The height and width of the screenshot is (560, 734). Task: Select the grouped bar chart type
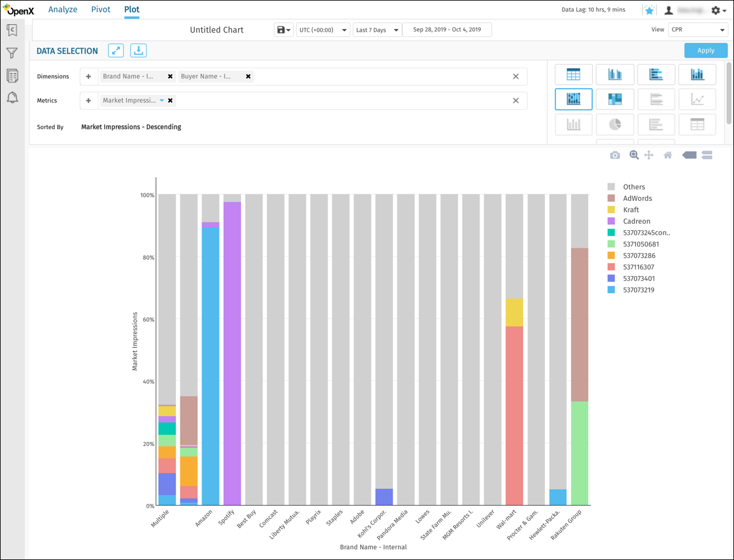tap(615, 75)
